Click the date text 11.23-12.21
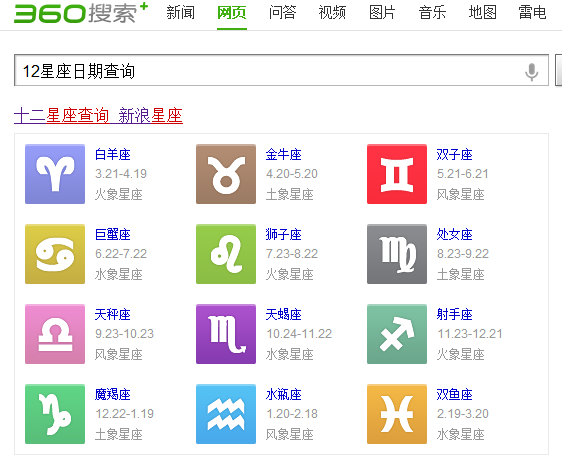562x473 pixels. coord(470,334)
